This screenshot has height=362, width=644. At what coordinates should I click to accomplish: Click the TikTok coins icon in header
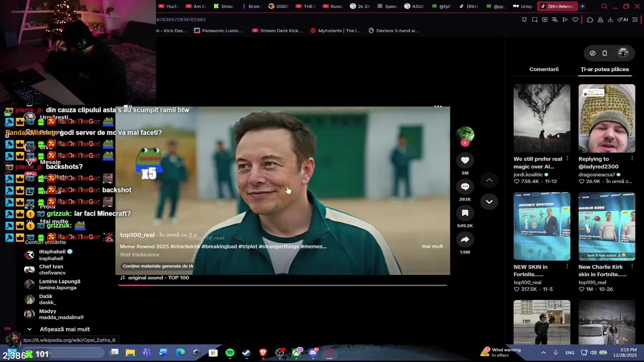(x=593, y=53)
